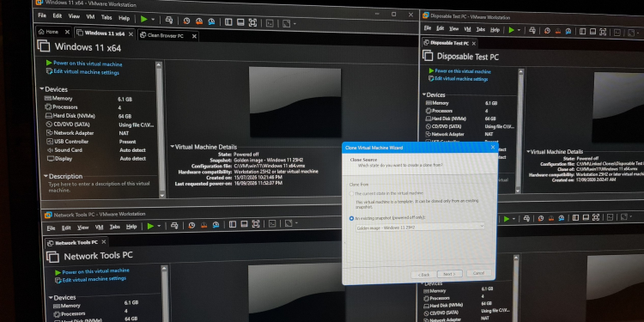Collapse Devices section in Network Tools PC window
Screen dimensions: 644x322
(51, 297)
